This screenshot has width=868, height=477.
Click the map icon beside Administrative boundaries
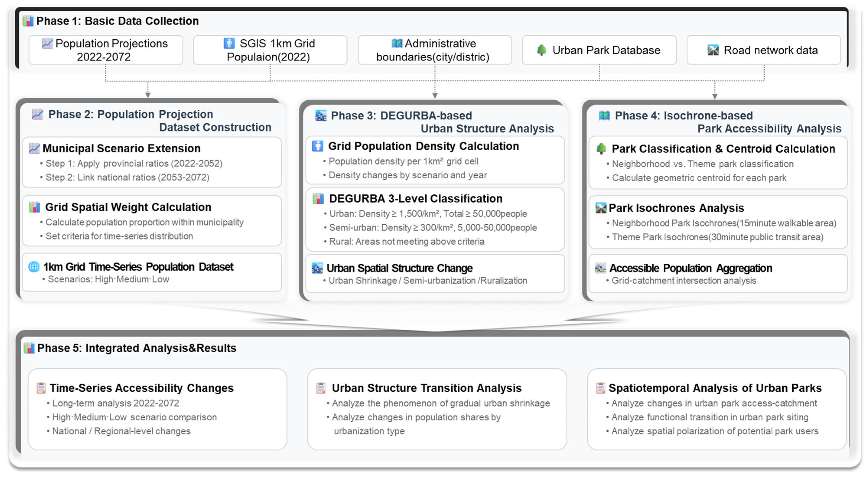397,43
